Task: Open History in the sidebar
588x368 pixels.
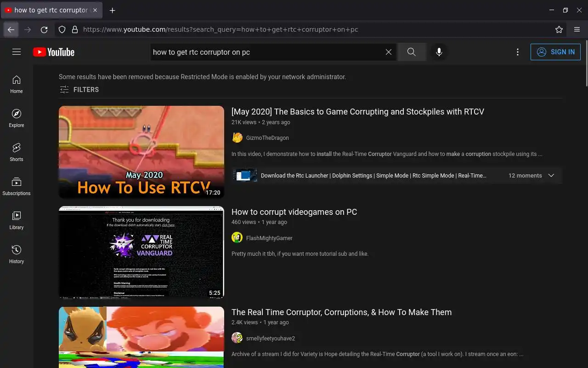Action: pyautogui.click(x=17, y=254)
